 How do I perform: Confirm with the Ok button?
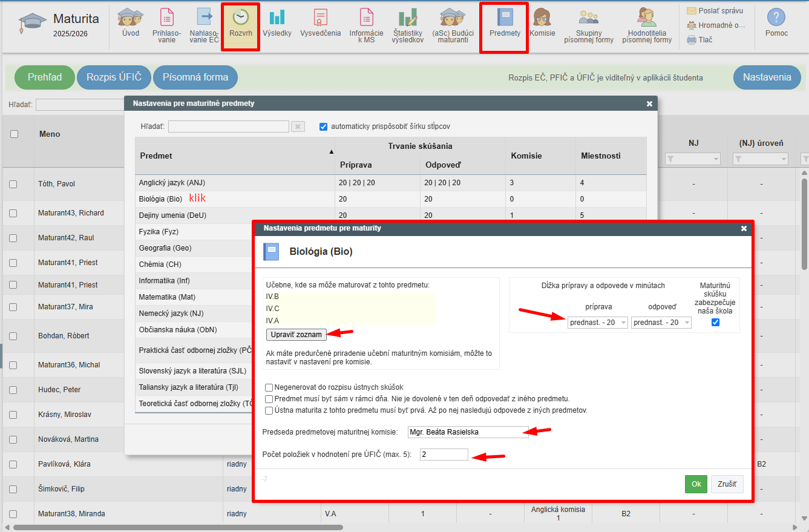point(696,484)
